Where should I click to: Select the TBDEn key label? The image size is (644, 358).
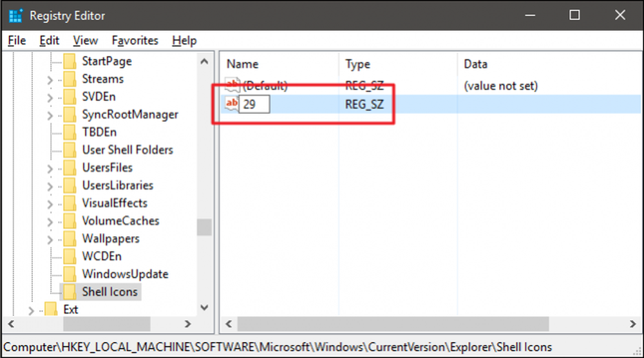click(x=99, y=132)
